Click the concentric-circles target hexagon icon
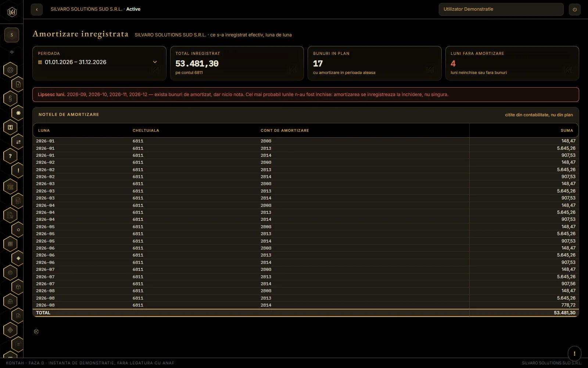 (10, 70)
